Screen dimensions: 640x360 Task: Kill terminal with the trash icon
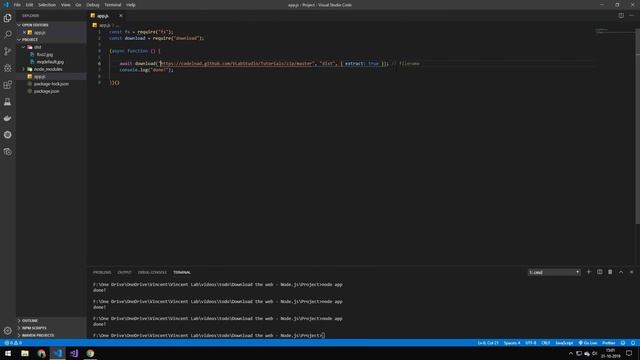tap(610, 272)
